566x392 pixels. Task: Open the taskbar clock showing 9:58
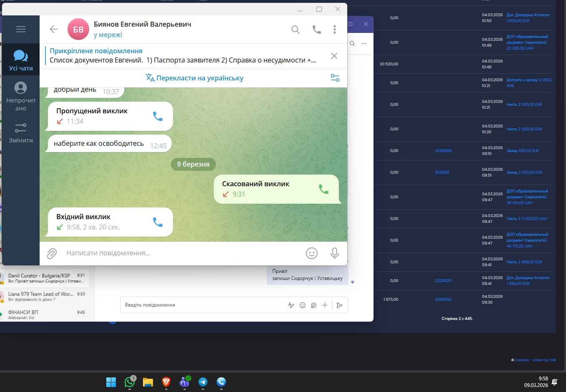click(x=536, y=382)
